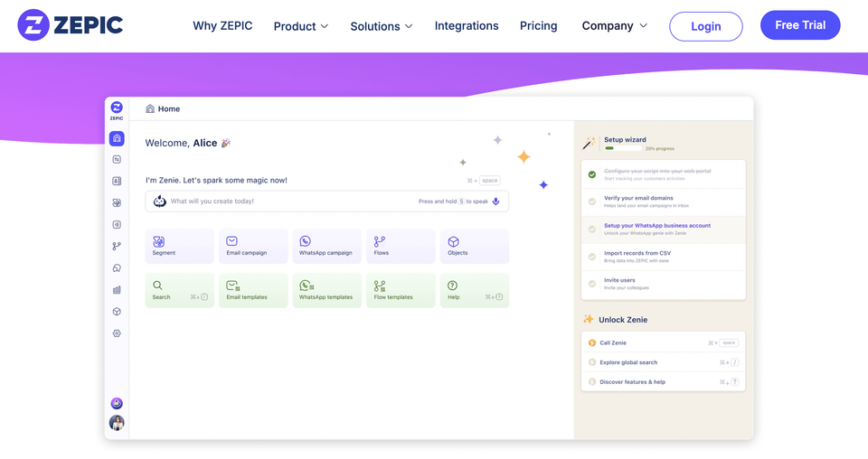Click the Free Trial button
The height and width of the screenshot is (459, 868).
800,25
